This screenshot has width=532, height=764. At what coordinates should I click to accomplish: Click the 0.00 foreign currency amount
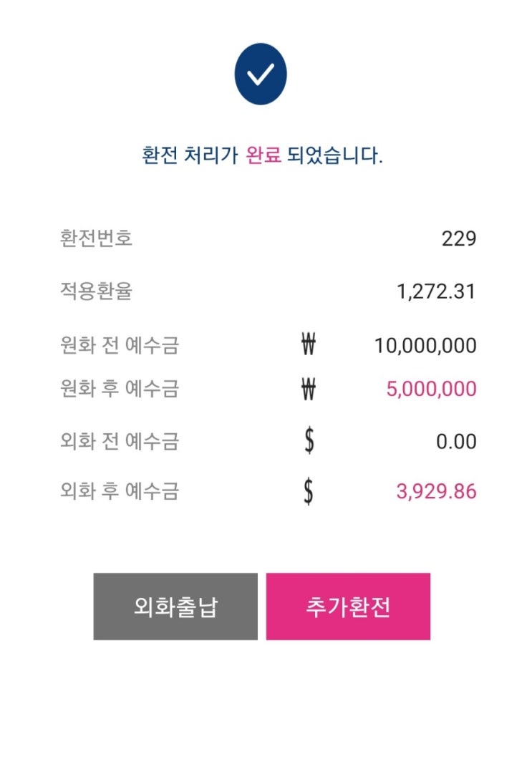coord(456,441)
